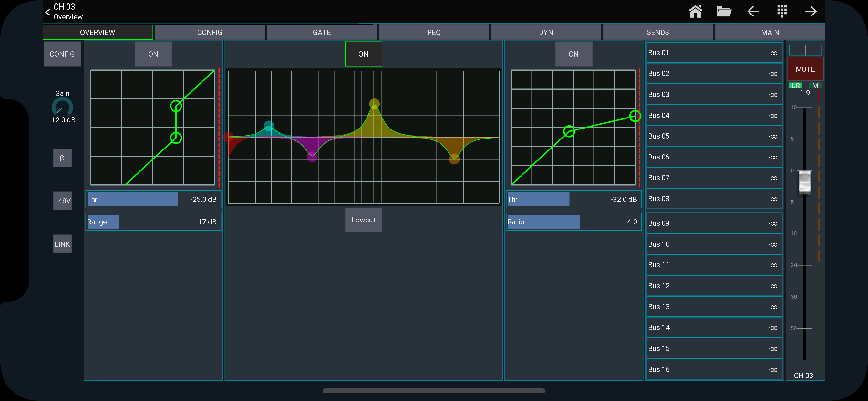This screenshot has height=401, width=868.
Task: Click the Gain rotary knob
Action: coord(62,108)
